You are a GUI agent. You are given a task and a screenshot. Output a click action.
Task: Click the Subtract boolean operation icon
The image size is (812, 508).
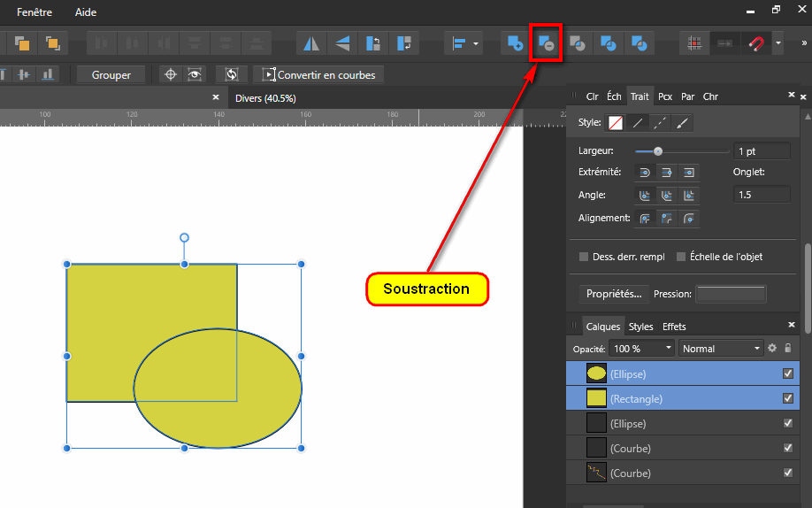point(546,43)
